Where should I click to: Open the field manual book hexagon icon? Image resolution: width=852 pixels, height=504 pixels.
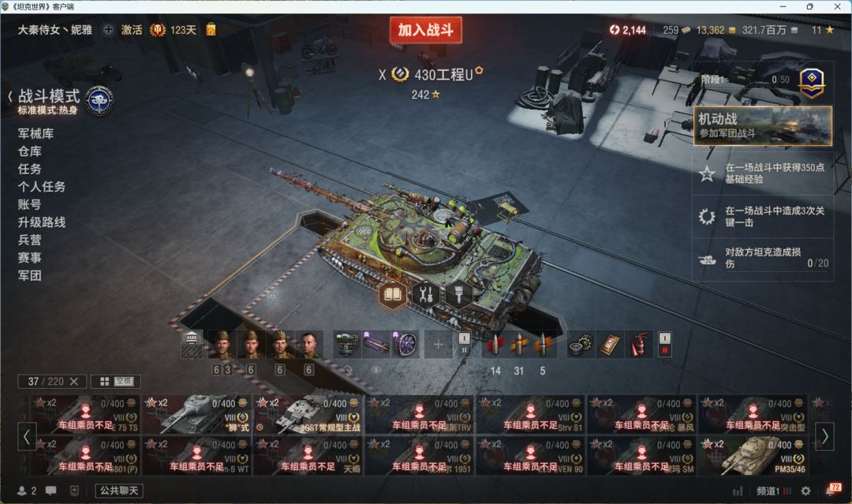[x=393, y=295]
